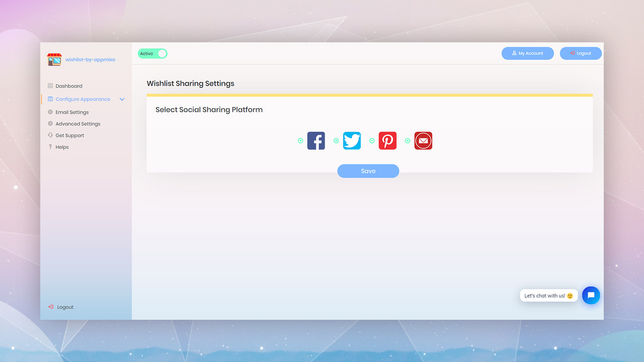Open the Dashboard section

coord(69,85)
